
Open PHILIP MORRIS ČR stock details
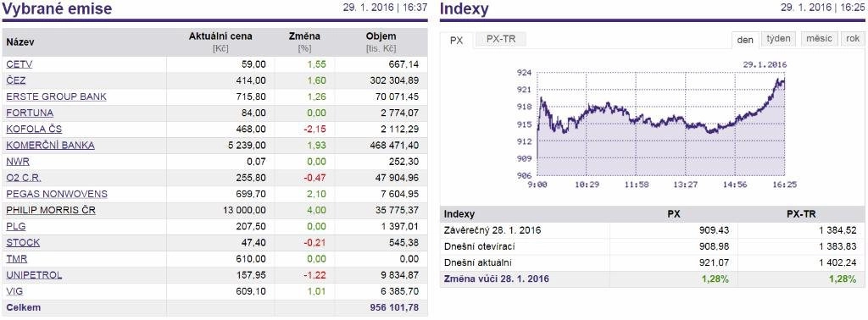(x=51, y=211)
